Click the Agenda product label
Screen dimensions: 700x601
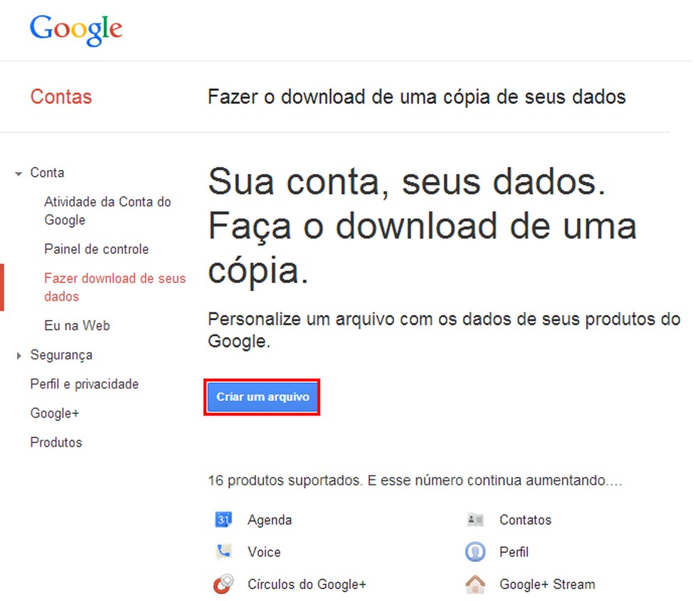click(x=270, y=520)
